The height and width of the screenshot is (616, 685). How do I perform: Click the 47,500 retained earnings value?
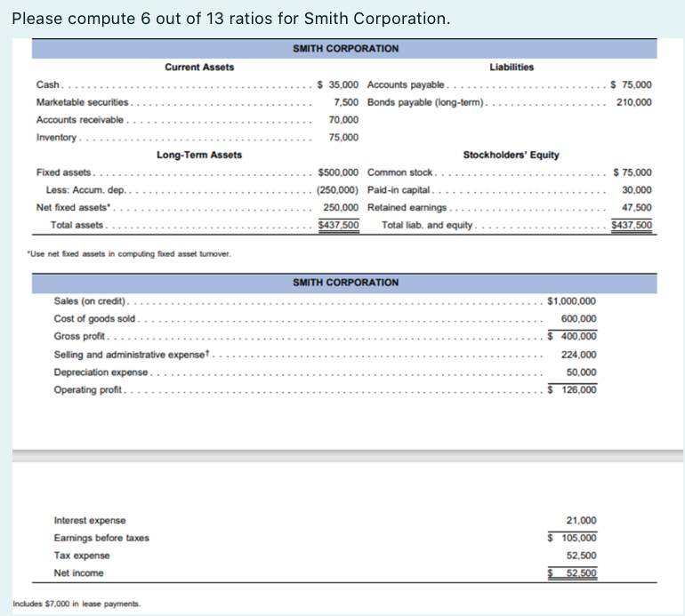pyautogui.click(x=637, y=208)
